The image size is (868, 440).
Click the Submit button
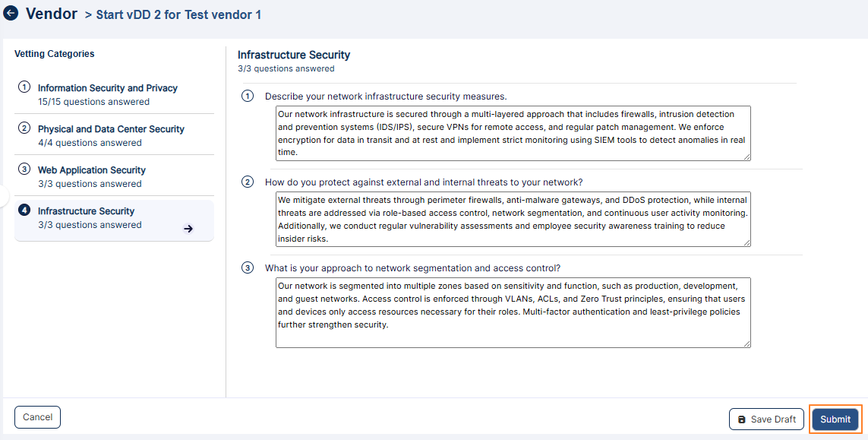click(x=835, y=419)
